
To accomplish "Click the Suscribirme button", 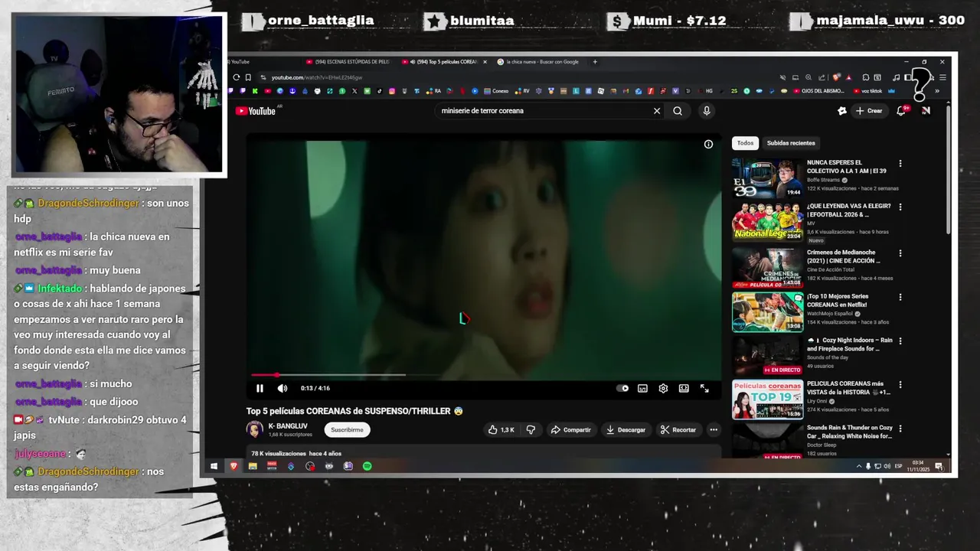I will tap(347, 430).
